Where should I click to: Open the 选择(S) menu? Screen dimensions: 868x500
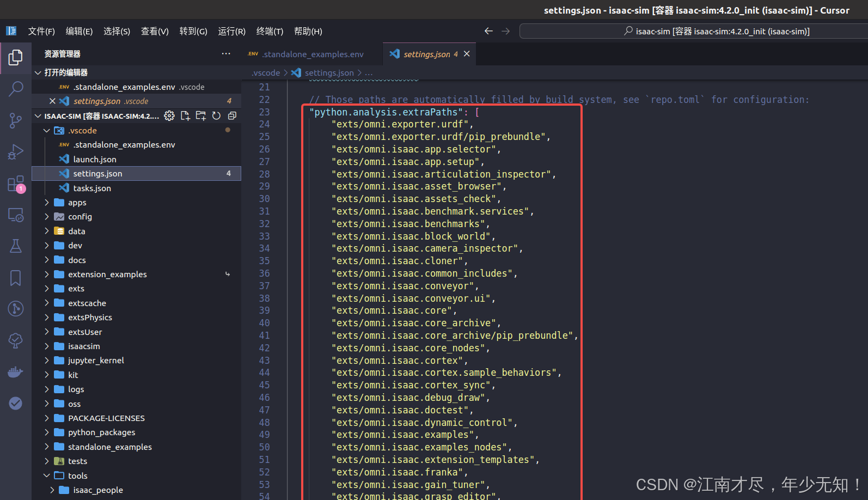[117, 31]
